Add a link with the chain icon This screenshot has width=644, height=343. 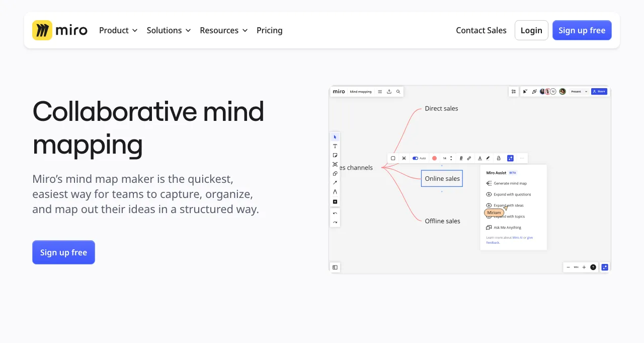point(469,158)
